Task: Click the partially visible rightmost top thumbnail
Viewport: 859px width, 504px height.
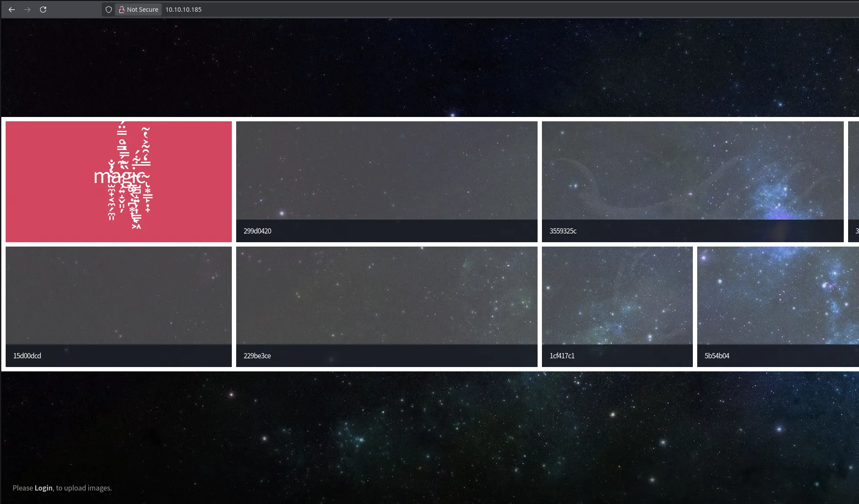Action: point(853,174)
